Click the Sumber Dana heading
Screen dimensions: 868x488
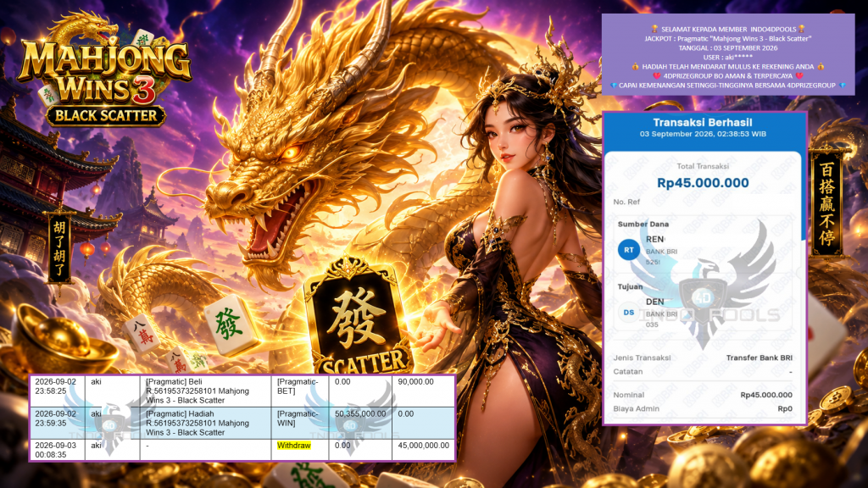pos(643,224)
